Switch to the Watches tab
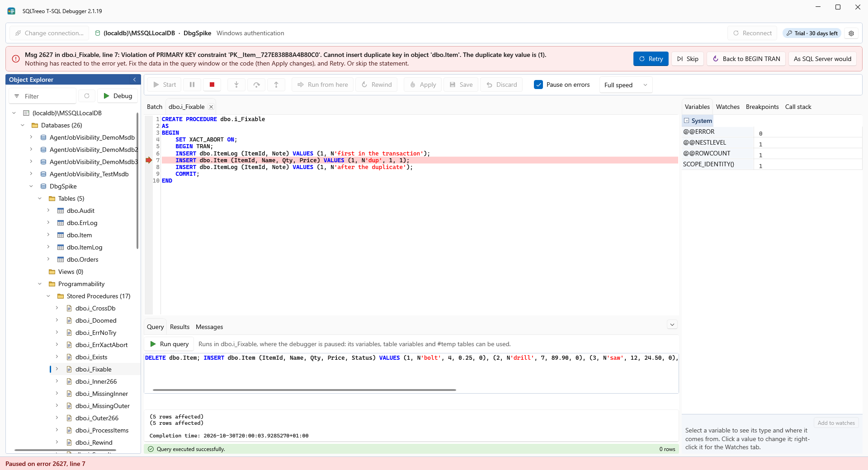 [x=727, y=107]
